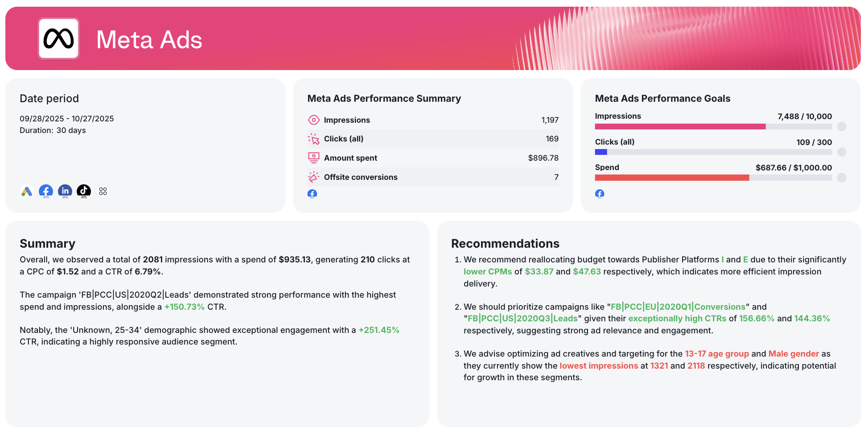Click the Offsite conversions spark icon

[314, 177]
